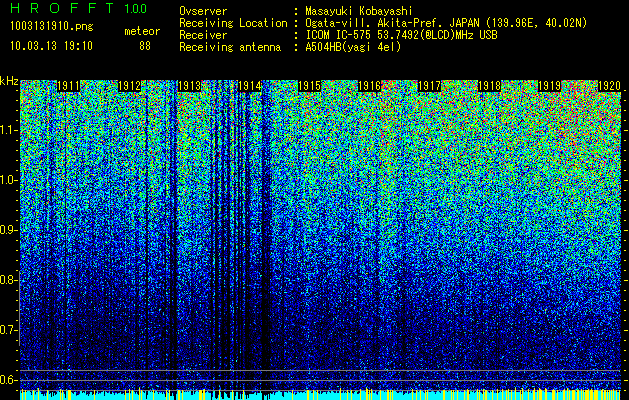Click the 1919 time marker
This screenshot has width=629, height=400.
tap(550, 86)
